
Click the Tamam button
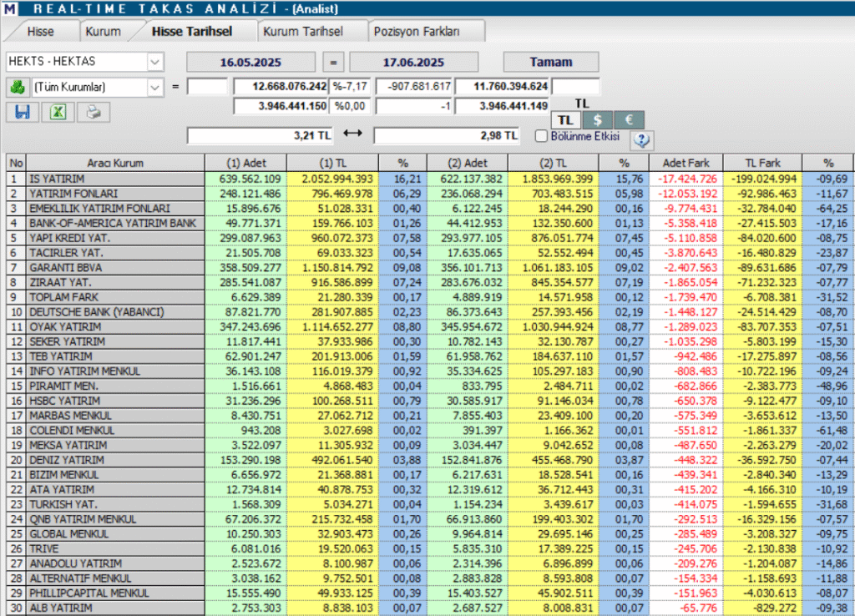(551, 62)
